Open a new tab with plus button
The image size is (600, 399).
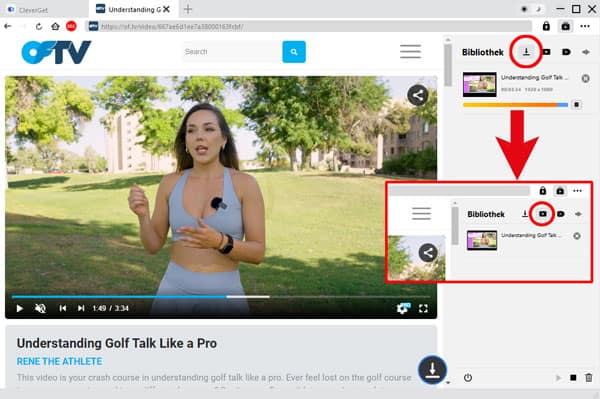click(x=188, y=9)
